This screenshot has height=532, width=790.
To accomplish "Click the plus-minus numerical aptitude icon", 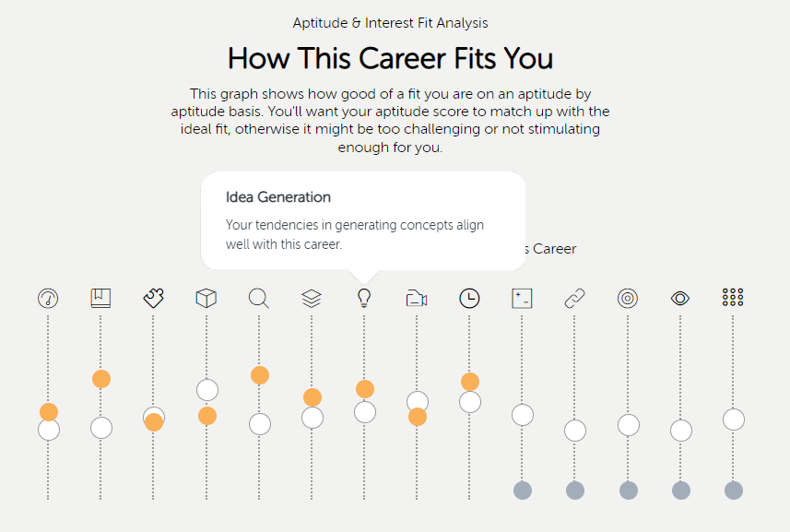I will [x=522, y=297].
